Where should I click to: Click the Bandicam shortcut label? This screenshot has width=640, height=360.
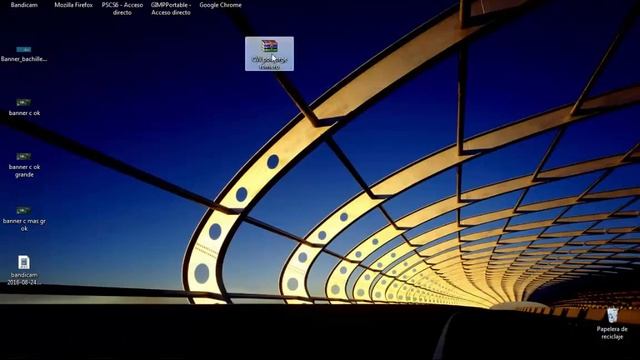click(24, 5)
